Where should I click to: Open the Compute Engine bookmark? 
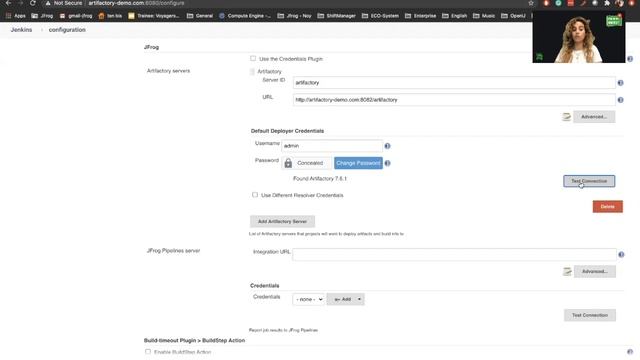pos(245,16)
